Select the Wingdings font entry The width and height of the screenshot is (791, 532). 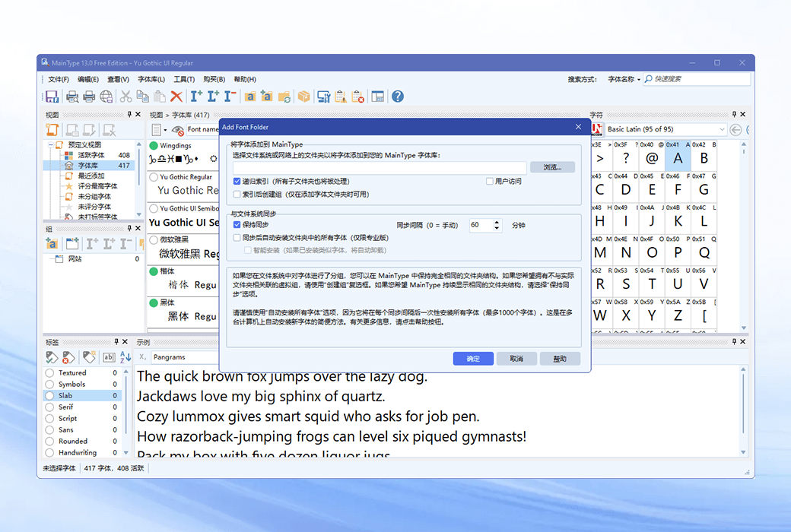(x=183, y=154)
